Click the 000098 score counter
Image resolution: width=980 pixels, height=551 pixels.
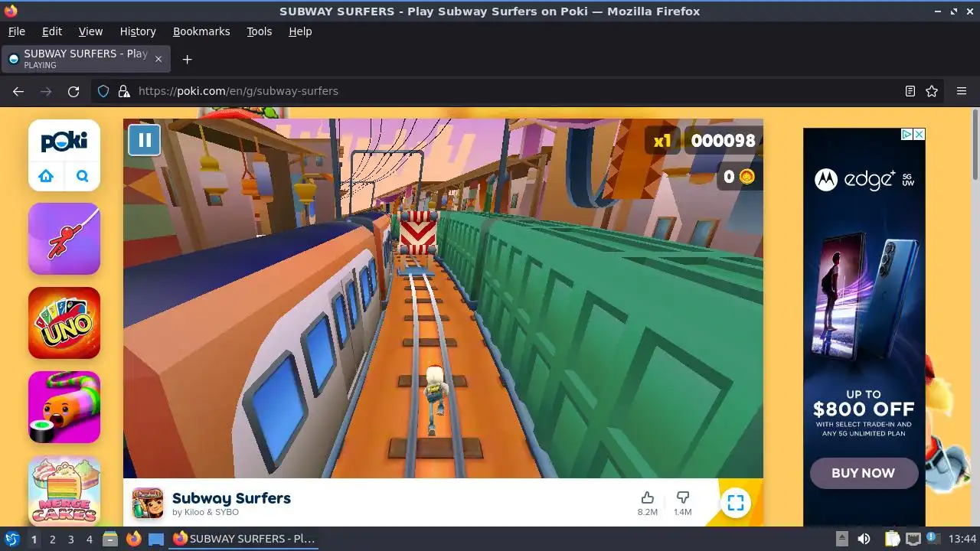723,141
